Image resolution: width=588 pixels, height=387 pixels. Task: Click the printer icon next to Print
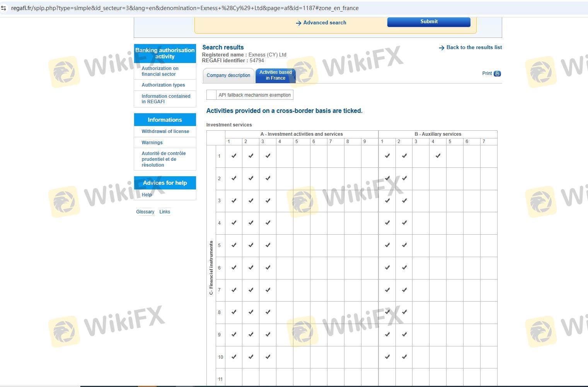[x=497, y=74]
